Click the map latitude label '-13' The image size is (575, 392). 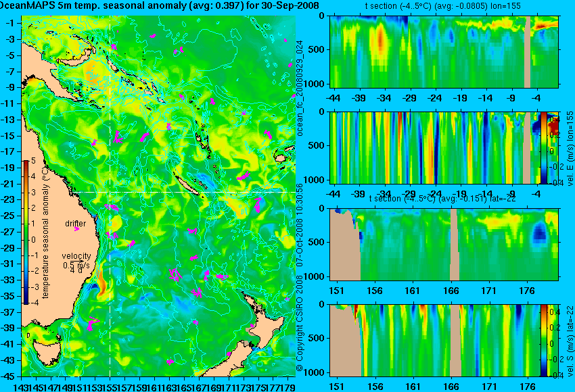point(9,120)
